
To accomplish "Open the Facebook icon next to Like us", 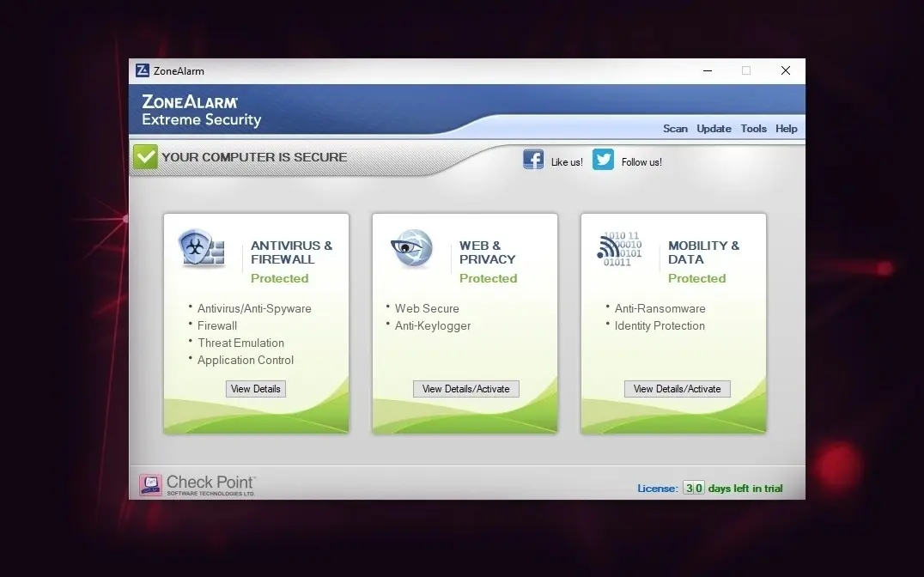I will tap(533, 160).
